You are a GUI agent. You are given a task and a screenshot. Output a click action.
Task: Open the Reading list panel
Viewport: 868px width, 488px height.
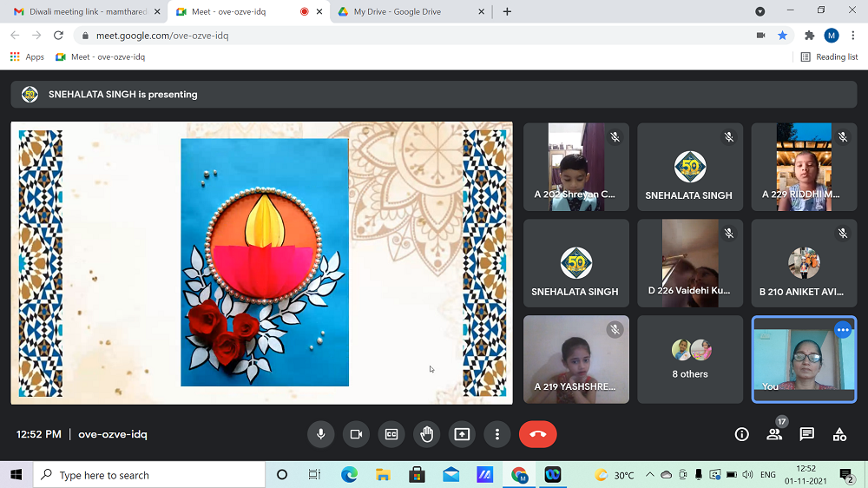[829, 56]
